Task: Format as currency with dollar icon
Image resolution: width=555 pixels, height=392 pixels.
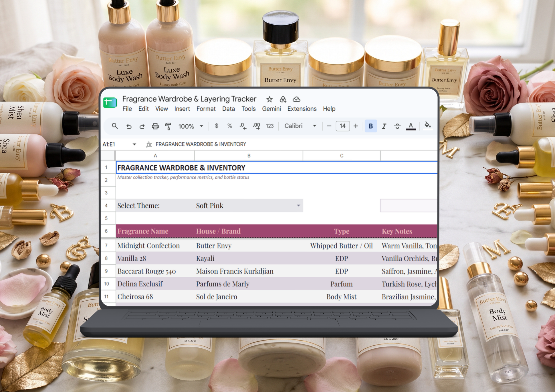Action: [217, 126]
